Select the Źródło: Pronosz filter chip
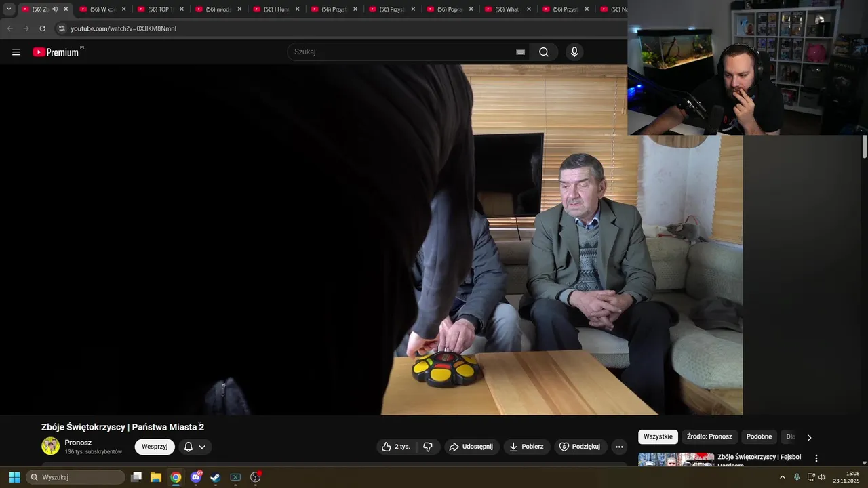 [x=709, y=436]
